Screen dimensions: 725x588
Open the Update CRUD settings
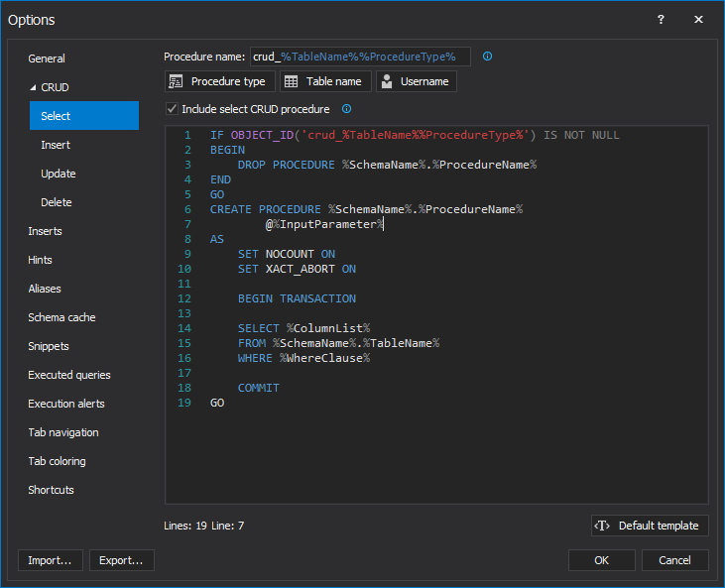pos(59,174)
